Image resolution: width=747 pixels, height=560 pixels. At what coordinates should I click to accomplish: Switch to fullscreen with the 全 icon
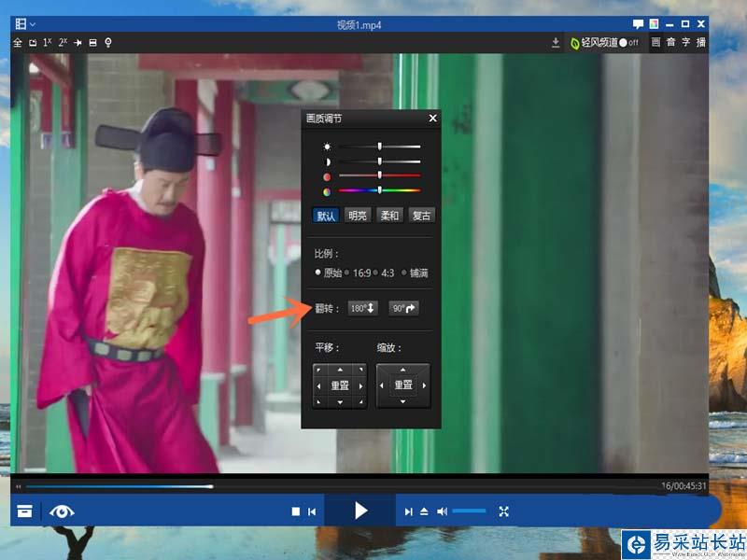pyautogui.click(x=18, y=43)
